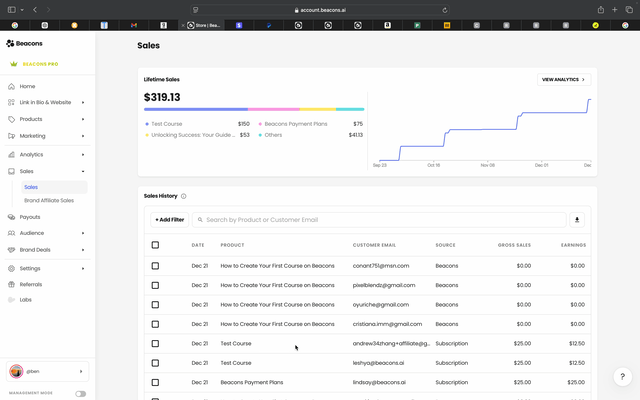
Task: Click the Referrals gift icon
Action: (11, 284)
